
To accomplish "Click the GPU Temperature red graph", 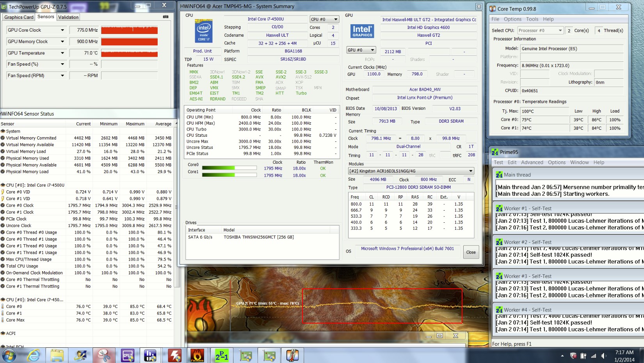I will (x=129, y=53).
